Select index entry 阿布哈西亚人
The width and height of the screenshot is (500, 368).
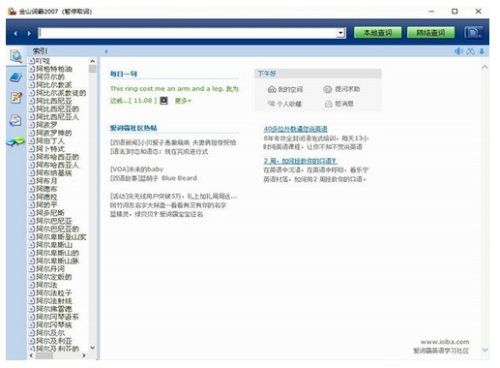[x=57, y=165]
